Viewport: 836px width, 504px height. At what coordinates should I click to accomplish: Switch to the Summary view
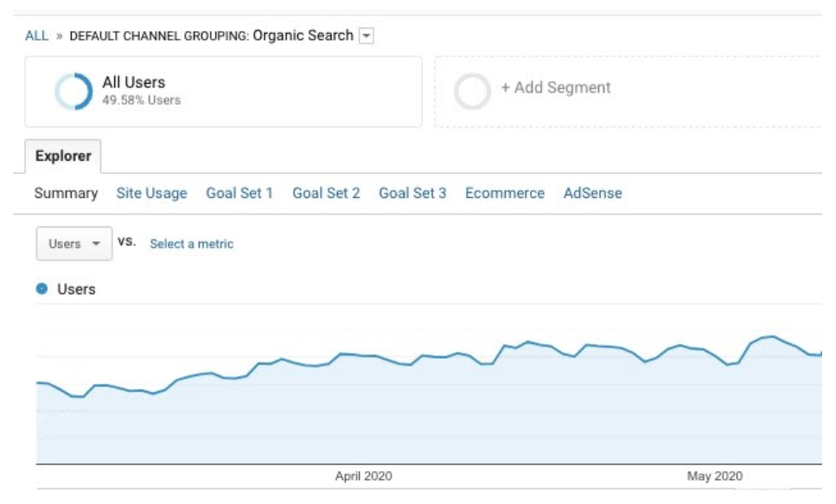tap(66, 193)
